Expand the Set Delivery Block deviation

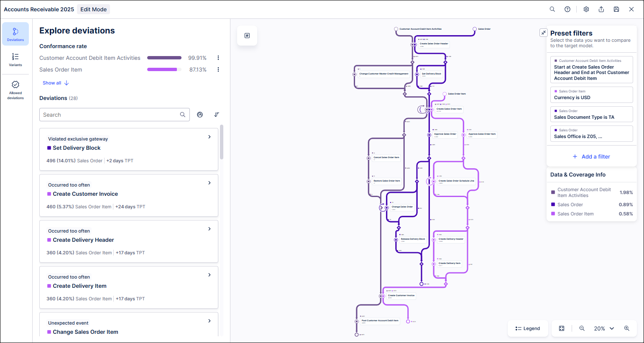(210, 137)
